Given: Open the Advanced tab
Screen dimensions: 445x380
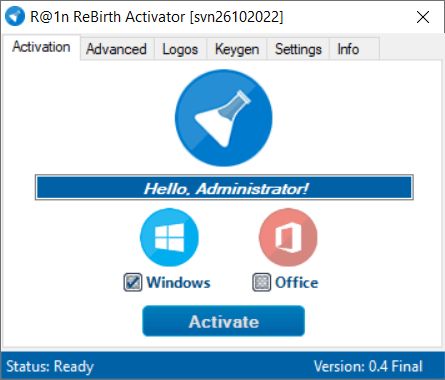Looking at the screenshot, I should click(x=117, y=49).
